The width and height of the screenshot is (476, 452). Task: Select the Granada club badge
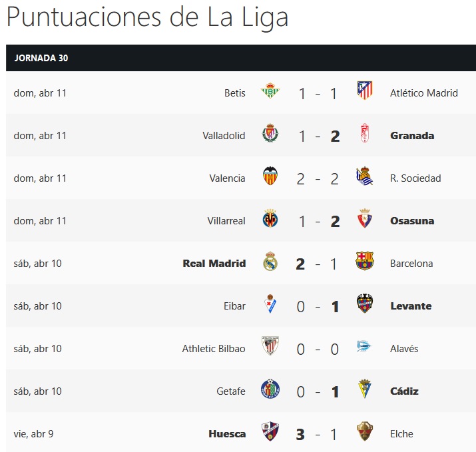(365, 133)
